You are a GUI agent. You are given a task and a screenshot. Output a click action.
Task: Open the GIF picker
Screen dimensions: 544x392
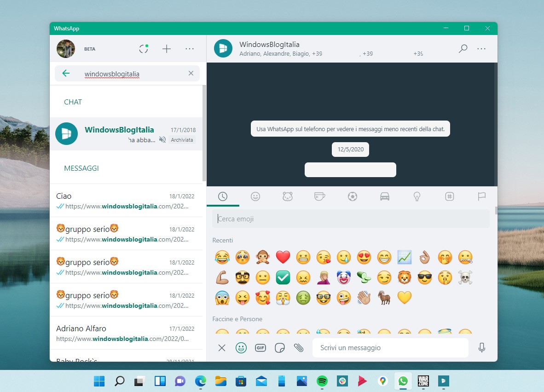point(260,347)
